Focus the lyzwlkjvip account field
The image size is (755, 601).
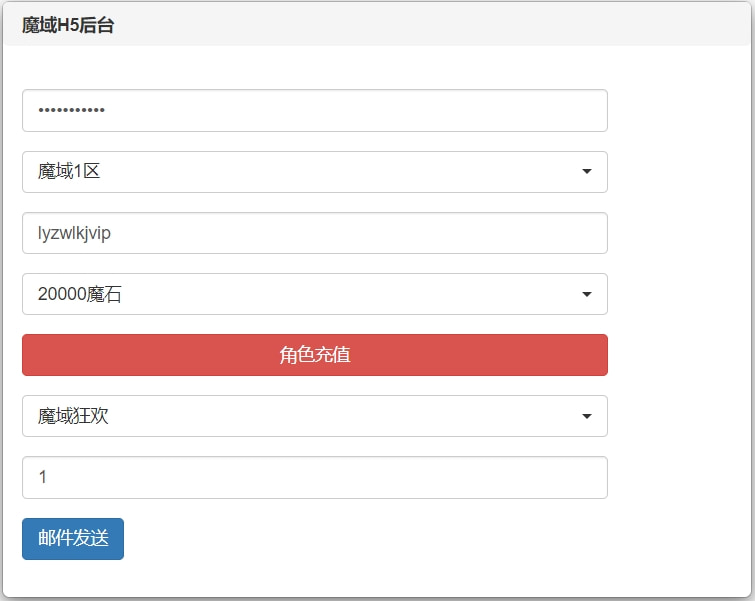point(314,233)
